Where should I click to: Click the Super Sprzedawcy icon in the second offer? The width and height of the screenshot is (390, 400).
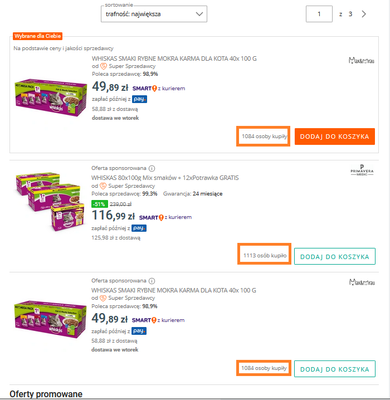[103, 186]
